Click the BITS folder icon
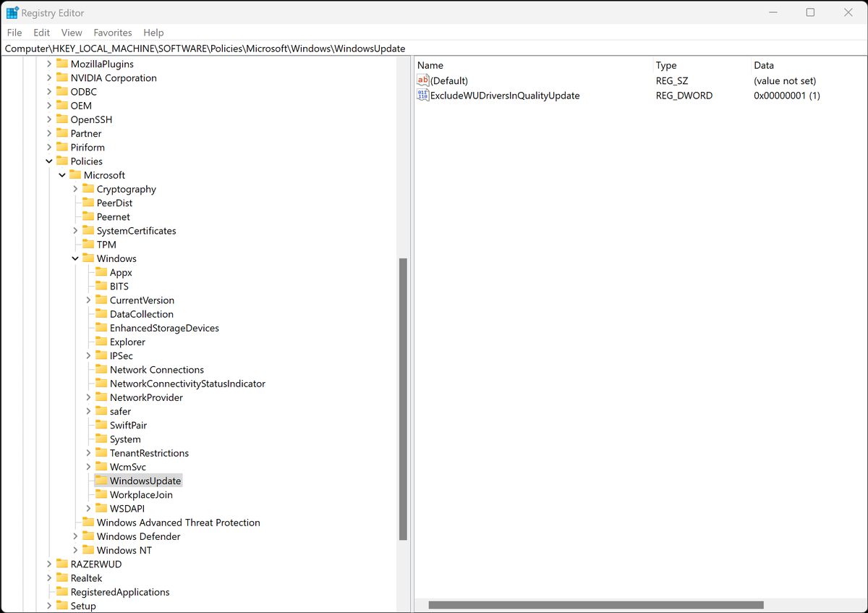This screenshot has width=868, height=613. [101, 286]
